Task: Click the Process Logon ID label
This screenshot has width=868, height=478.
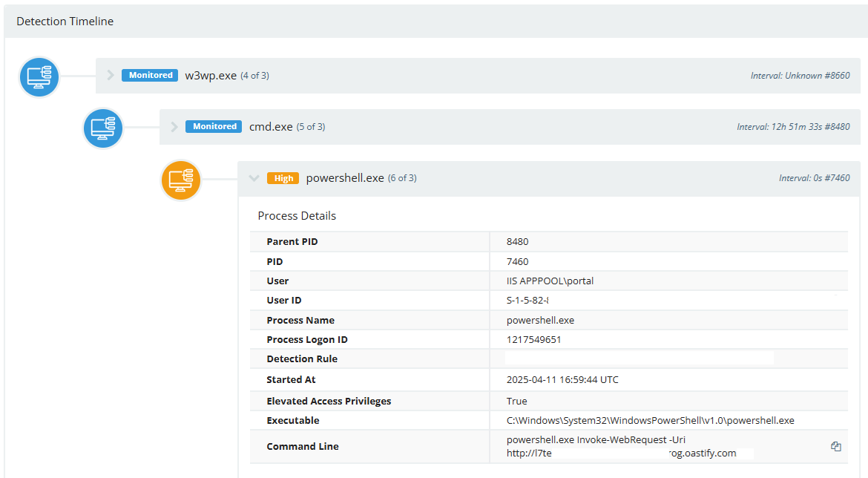Action: 306,339
